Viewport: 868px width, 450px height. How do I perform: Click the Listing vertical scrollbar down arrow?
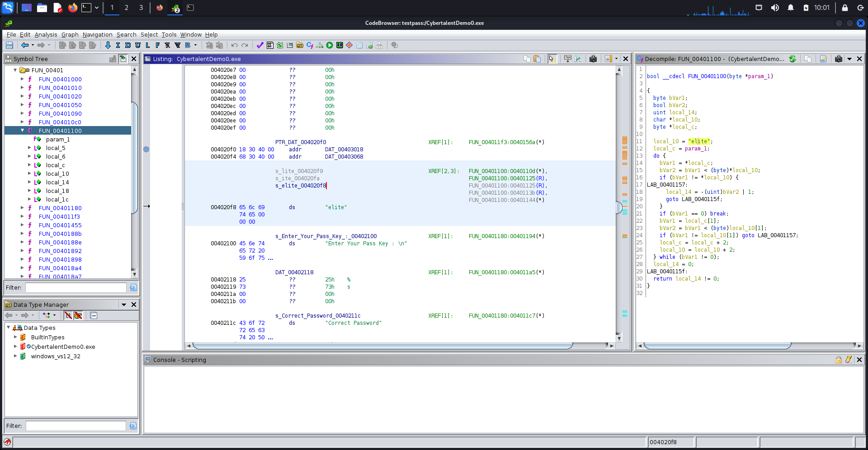619,338
